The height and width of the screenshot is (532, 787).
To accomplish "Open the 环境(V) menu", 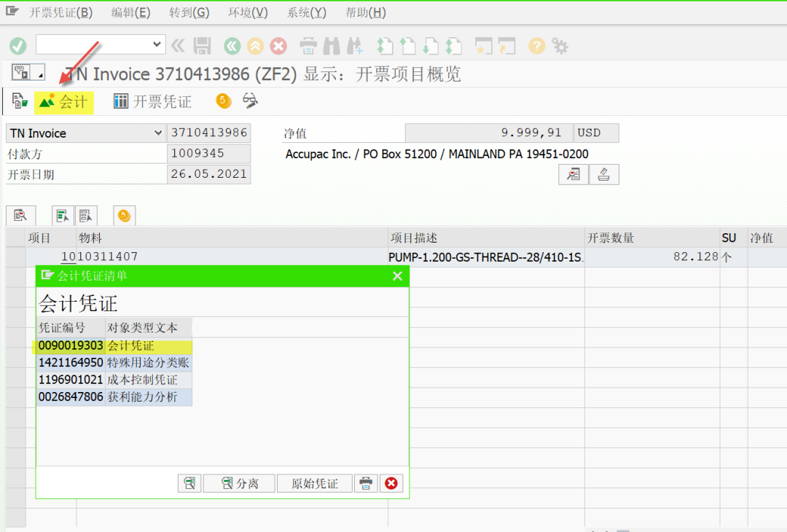I will coord(248,12).
